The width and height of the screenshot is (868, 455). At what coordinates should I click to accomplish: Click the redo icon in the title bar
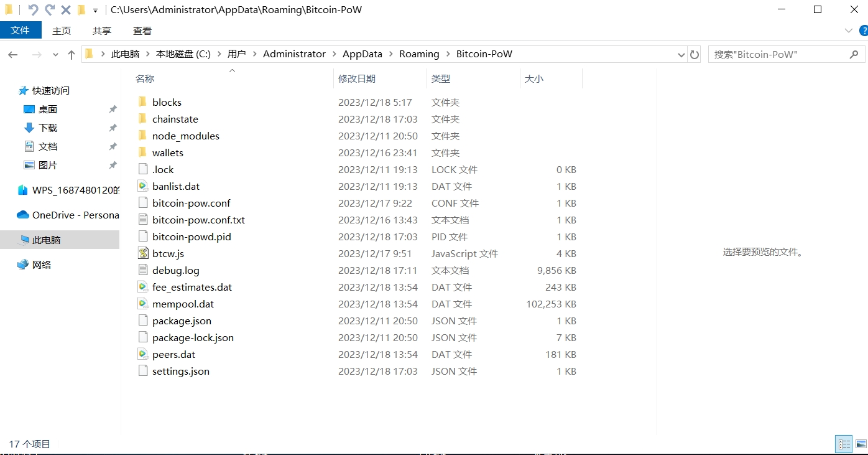50,9
